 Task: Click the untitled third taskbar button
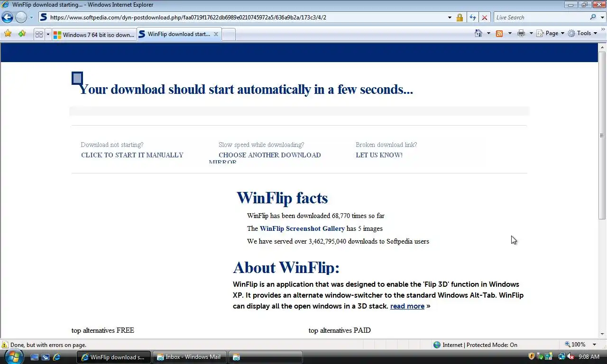266,357
